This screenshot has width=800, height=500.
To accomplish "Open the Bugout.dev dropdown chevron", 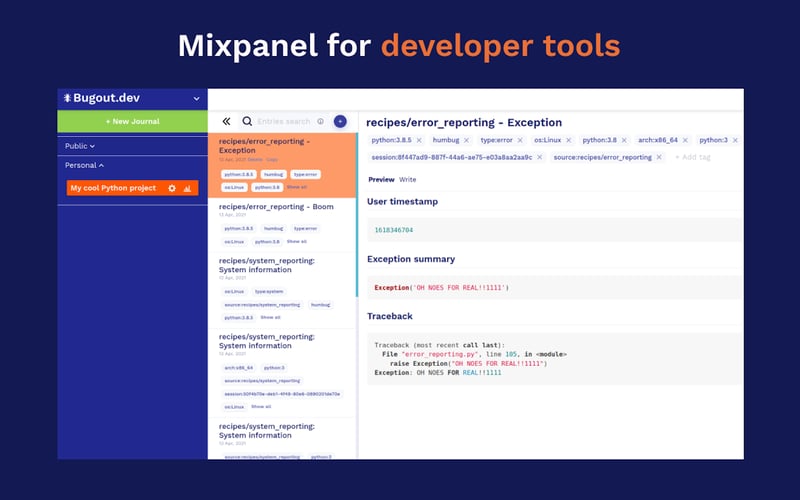I will (x=196, y=98).
